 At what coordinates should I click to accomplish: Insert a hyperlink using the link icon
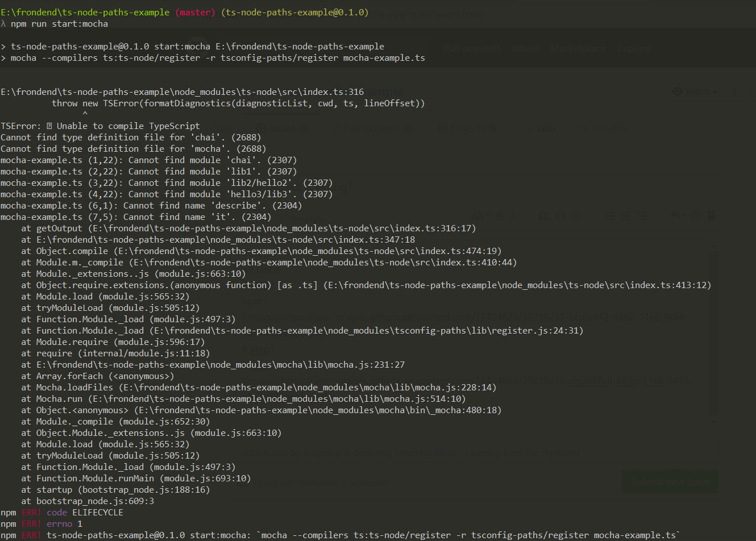click(578, 216)
